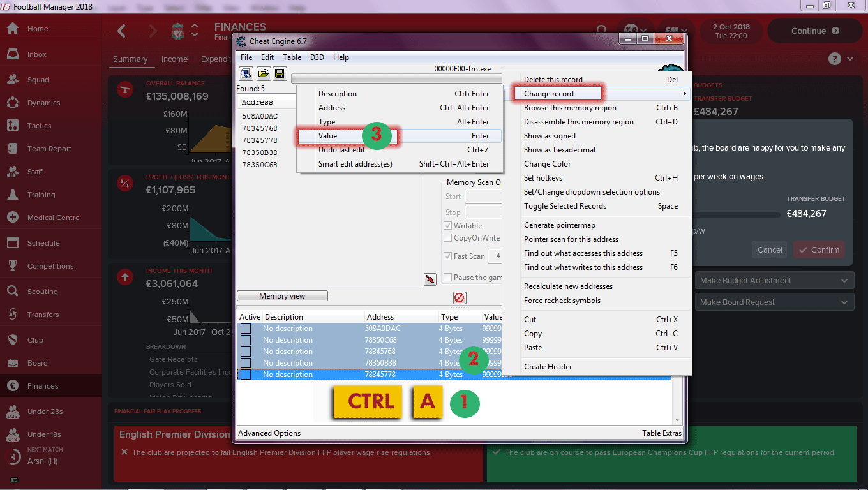This screenshot has width=868, height=490.
Task: Click the transfer budget slider bar
Action: 737,215
